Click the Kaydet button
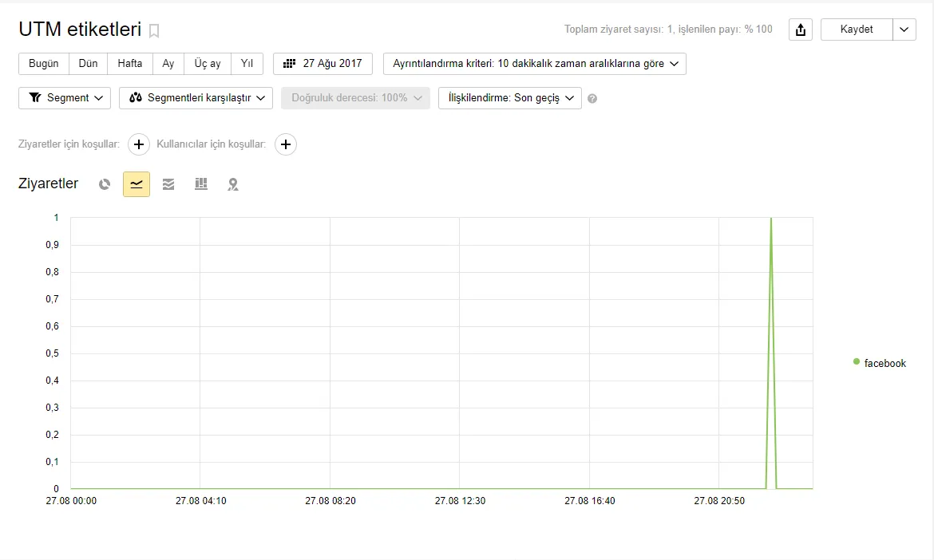The height and width of the screenshot is (560, 934). [x=856, y=29]
